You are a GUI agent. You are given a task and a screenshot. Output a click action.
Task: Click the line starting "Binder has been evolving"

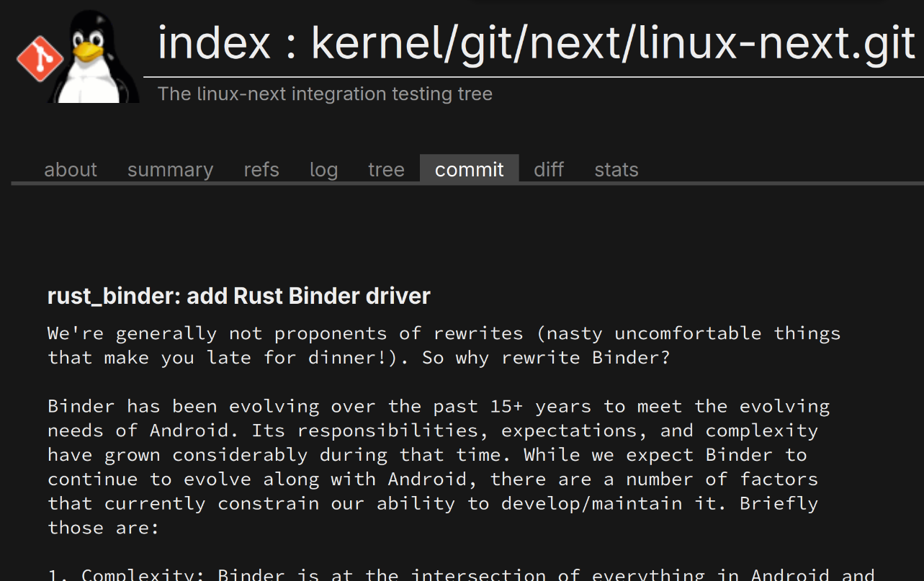point(438,406)
